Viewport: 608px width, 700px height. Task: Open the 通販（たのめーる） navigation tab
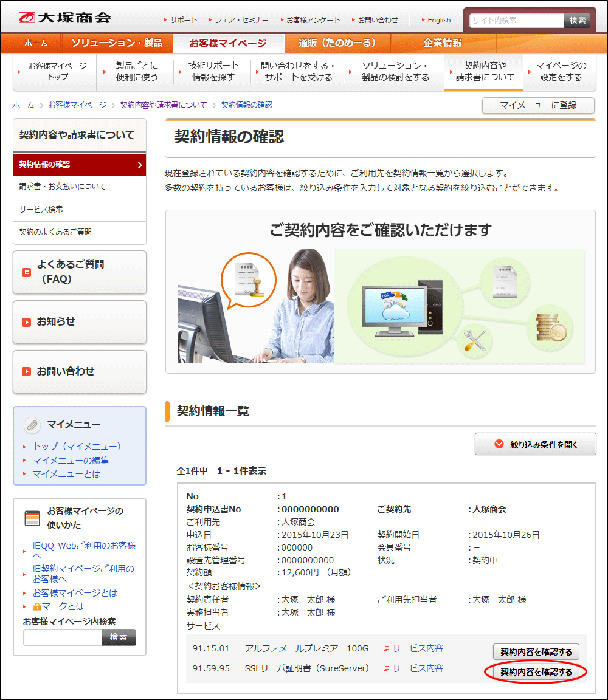(x=337, y=43)
